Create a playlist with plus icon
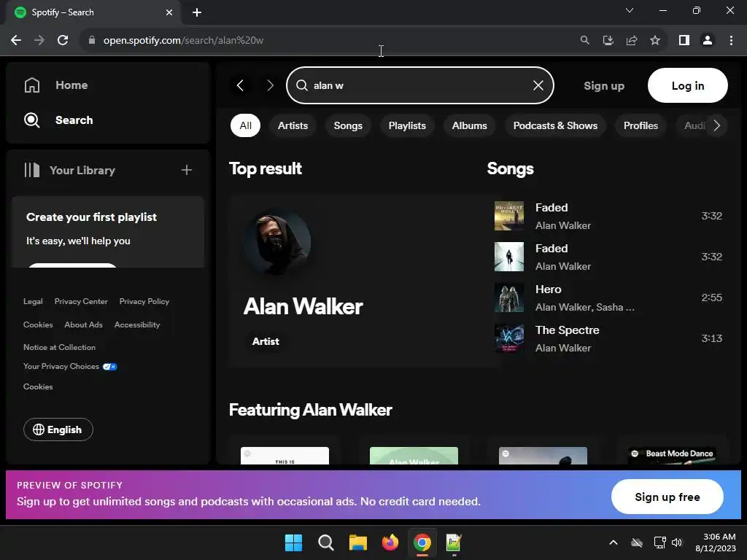Viewport: 747px width, 560px height. (187, 170)
